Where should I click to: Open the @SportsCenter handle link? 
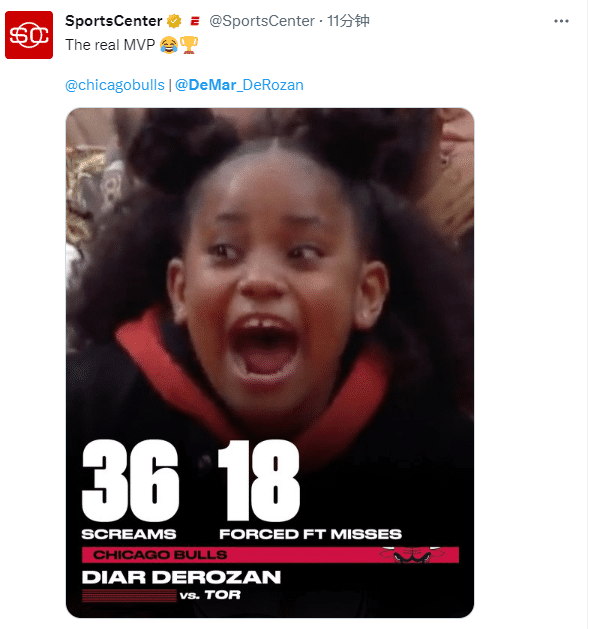262,21
